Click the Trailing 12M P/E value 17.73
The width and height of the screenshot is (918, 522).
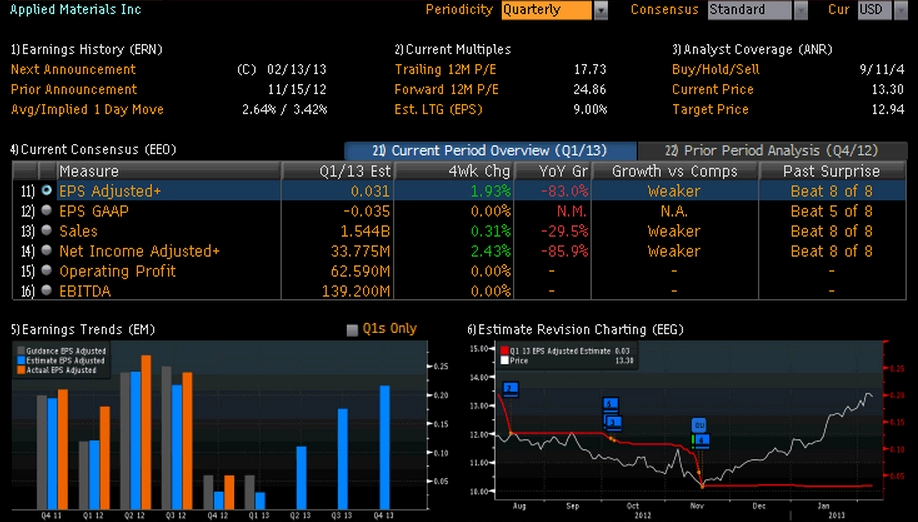tap(590, 70)
